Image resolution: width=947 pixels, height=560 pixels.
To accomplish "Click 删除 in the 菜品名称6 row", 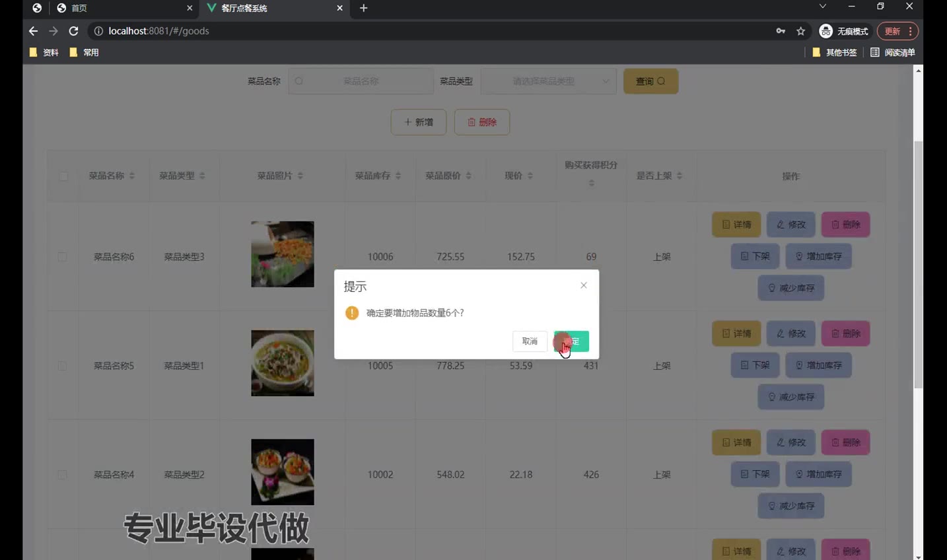I will pos(846,225).
